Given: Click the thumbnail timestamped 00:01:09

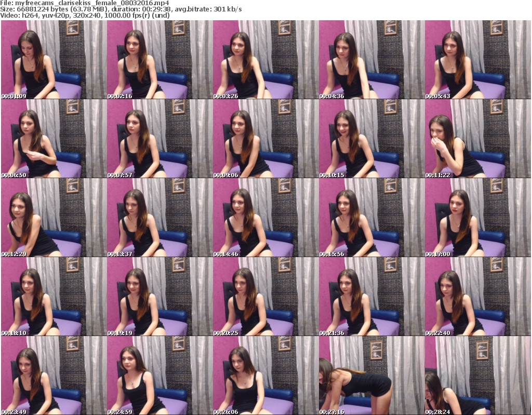Looking at the screenshot, I should [54, 60].
